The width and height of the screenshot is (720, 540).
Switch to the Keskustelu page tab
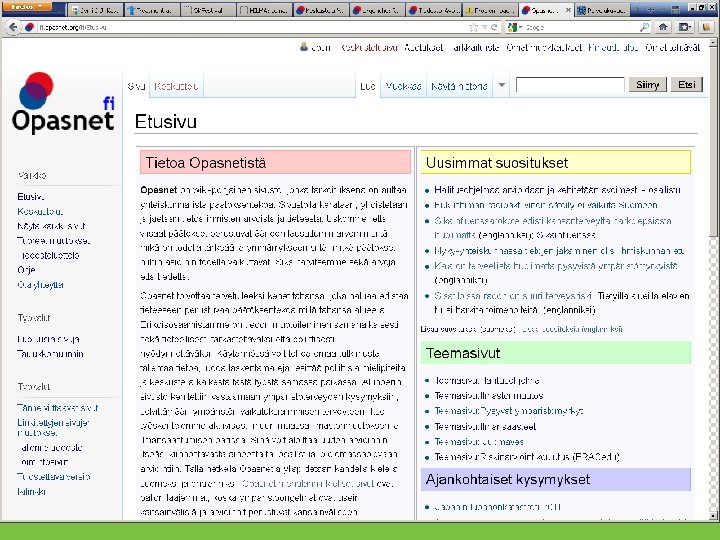[x=176, y=86]
